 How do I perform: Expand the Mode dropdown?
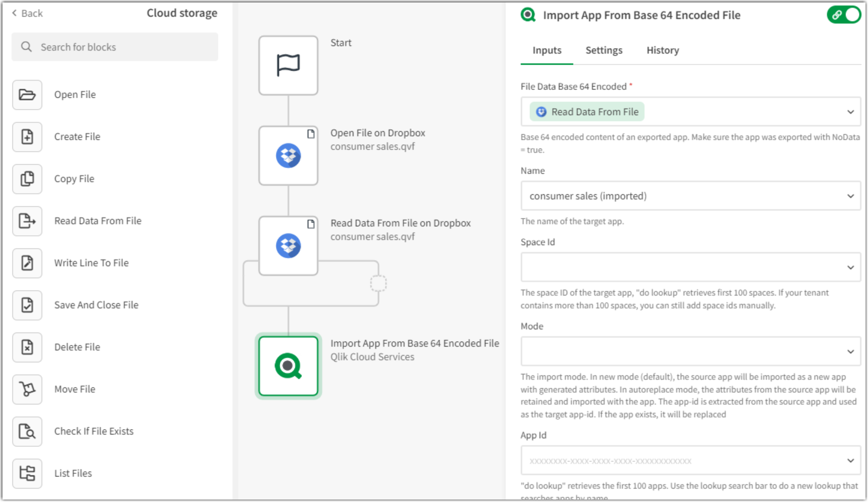tap(850, 351)
